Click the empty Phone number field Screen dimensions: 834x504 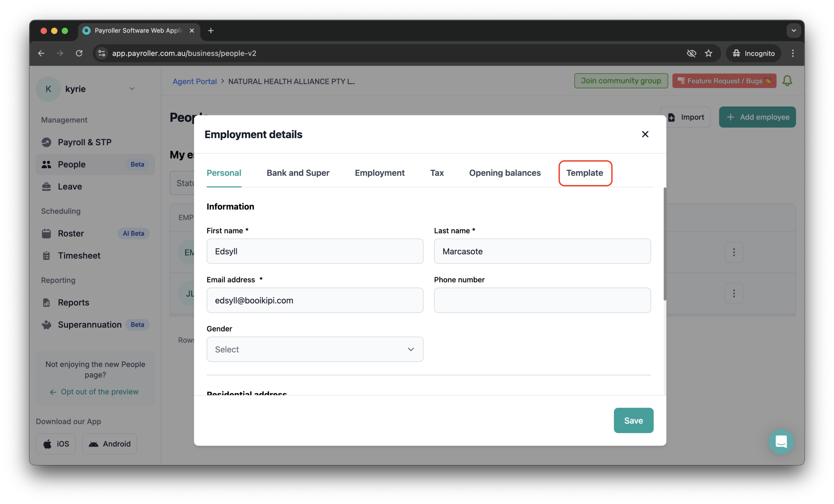coord(542,300)
